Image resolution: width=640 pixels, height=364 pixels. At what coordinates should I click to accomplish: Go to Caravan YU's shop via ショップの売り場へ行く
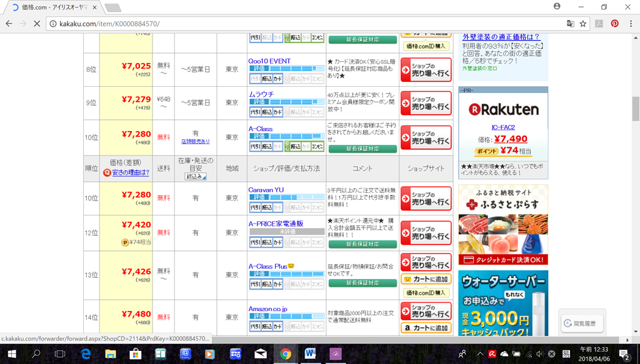(426, 199)
